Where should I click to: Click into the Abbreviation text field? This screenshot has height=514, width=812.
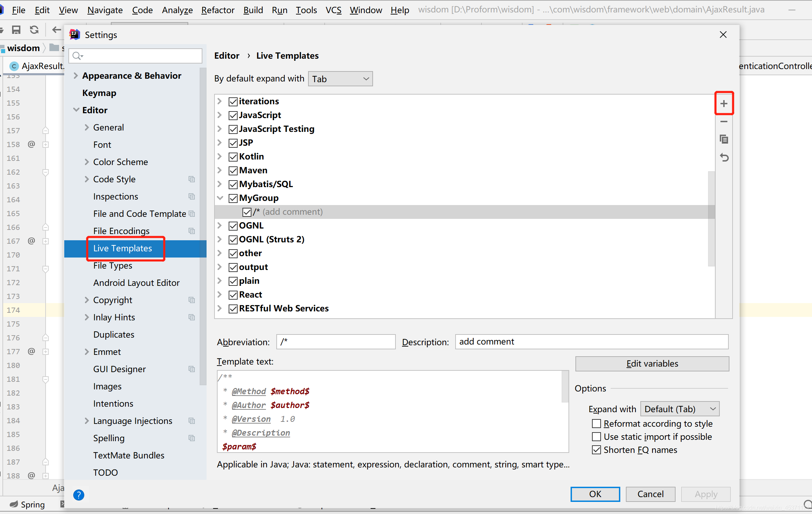336,342
